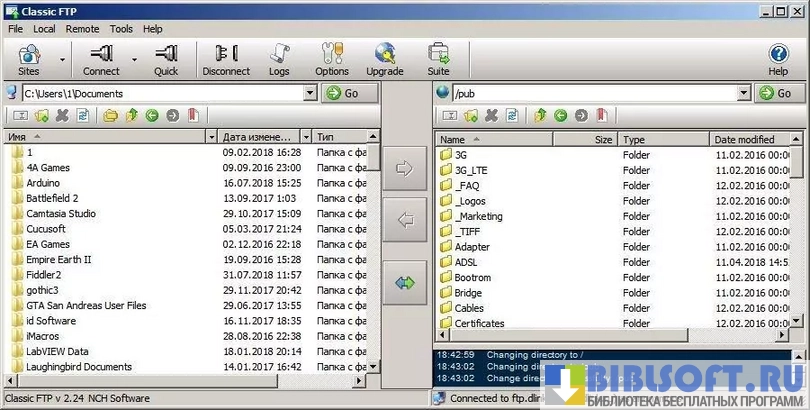
Task: Click the Upgrade toolbar icon
Action: [x=384, y=59]
